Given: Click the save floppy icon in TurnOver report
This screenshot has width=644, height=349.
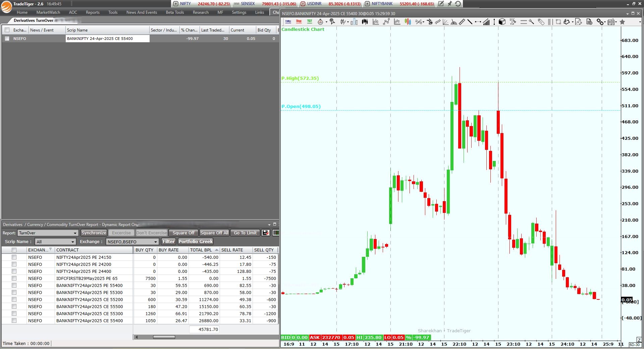Looking at the screenshot, I should [266, 233].
